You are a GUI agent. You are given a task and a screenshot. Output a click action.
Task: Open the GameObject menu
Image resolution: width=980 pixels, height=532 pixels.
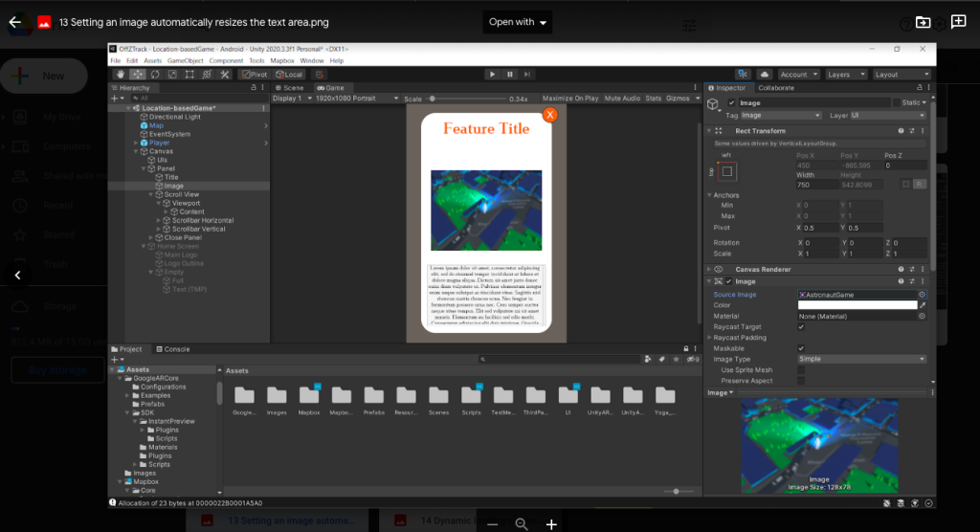(186, 60)
